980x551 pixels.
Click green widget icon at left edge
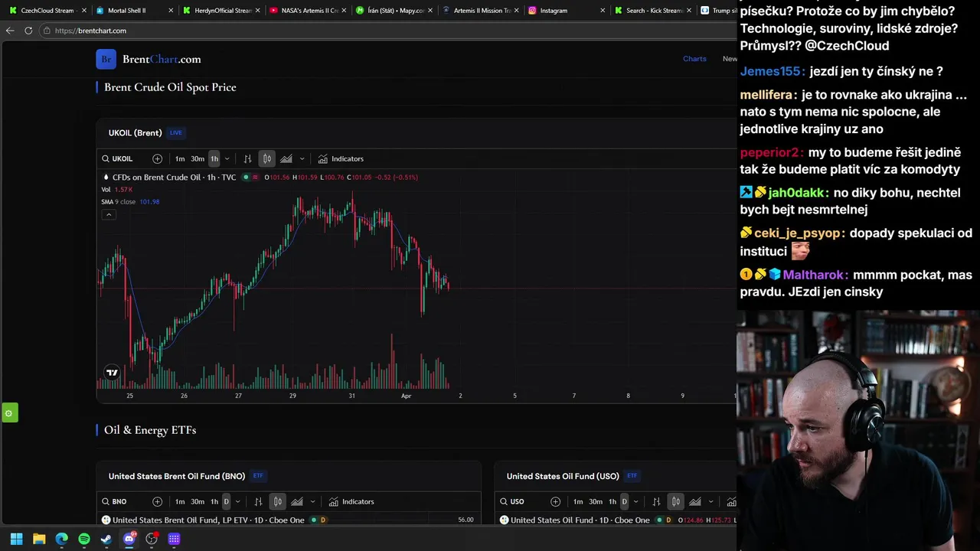8,413
